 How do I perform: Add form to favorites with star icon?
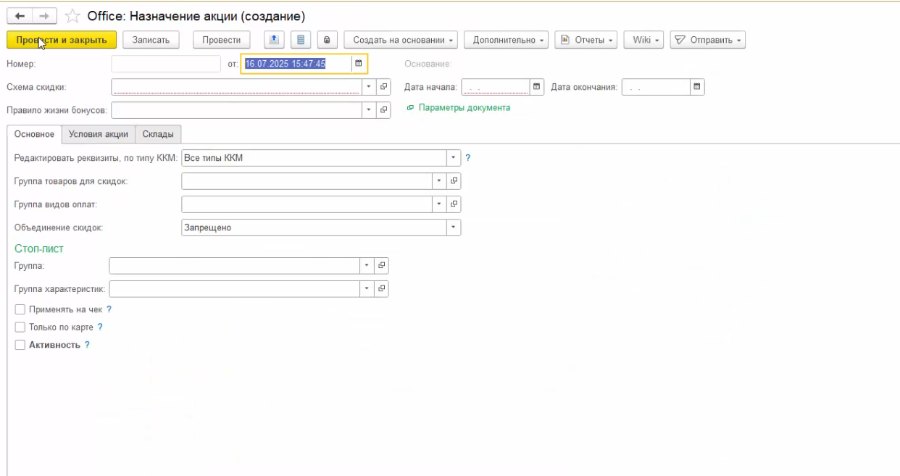(x=72, y=16)
